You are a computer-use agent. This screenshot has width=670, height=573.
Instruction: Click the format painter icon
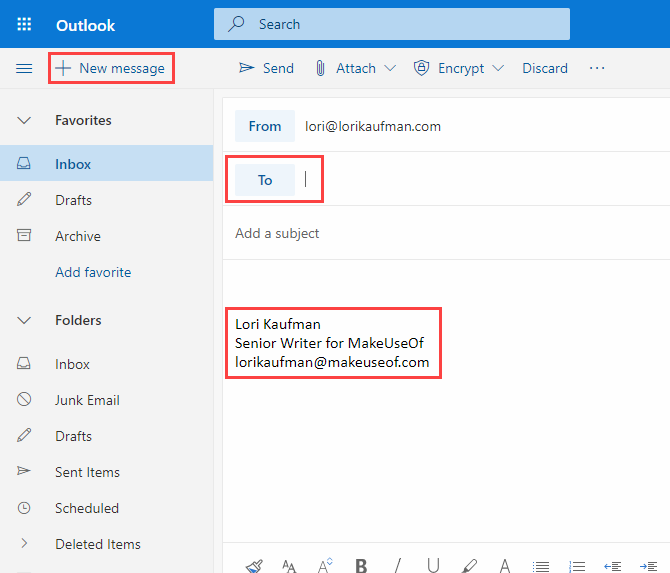point(254,565)
